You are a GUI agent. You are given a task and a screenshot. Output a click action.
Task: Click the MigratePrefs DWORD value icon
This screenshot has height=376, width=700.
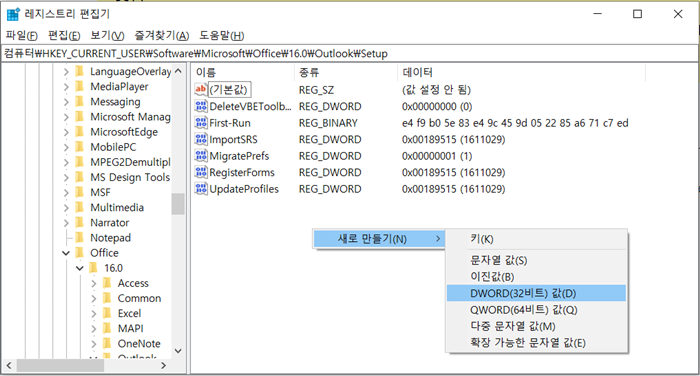[x=201, y=155]
